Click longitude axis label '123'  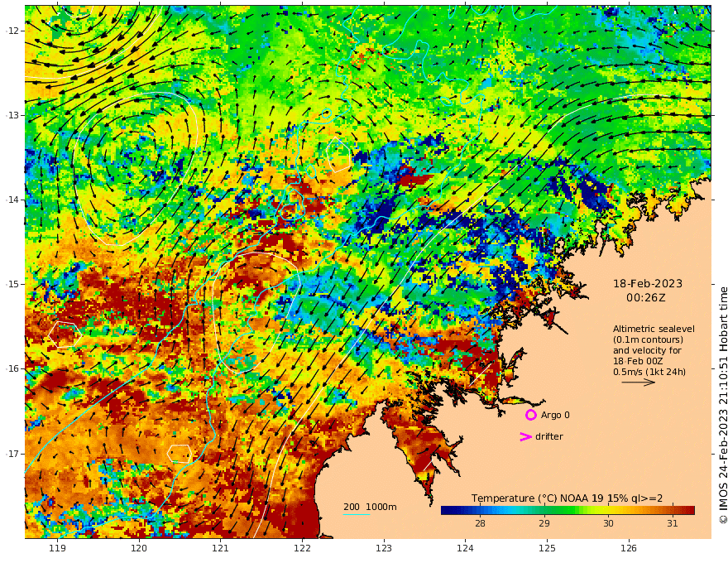[x=384, y=549]
